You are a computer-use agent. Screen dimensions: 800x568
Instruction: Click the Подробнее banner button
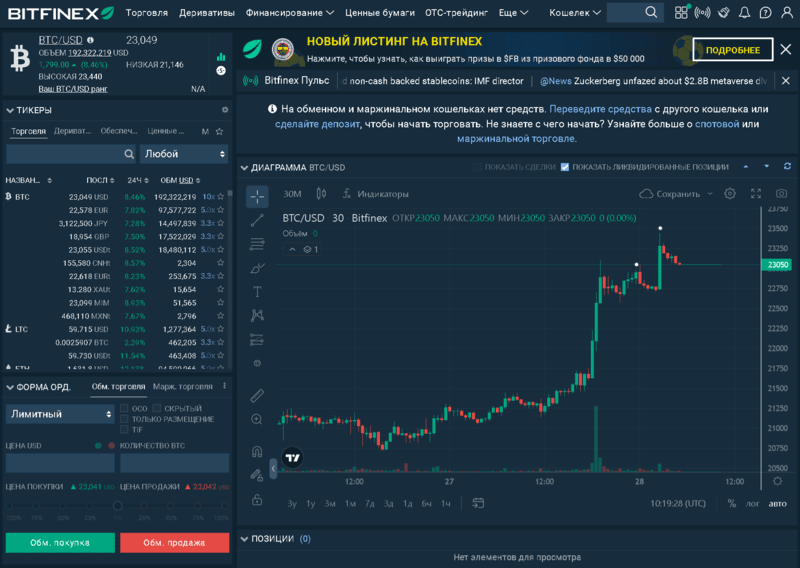pyautogui.click(x=733, y=50)
